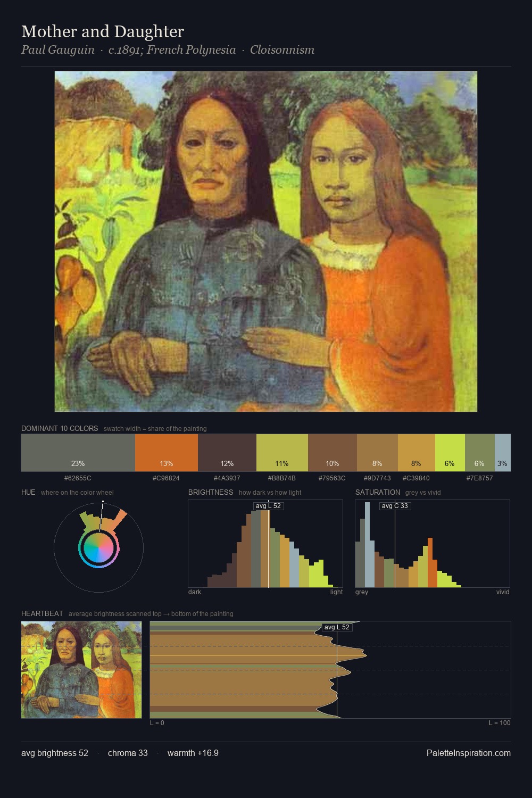Click the 'DOMINANT 10 COLORS' heading
Image resolution: width=532 pixels, height=798 pixels.
tap(60, 428)
